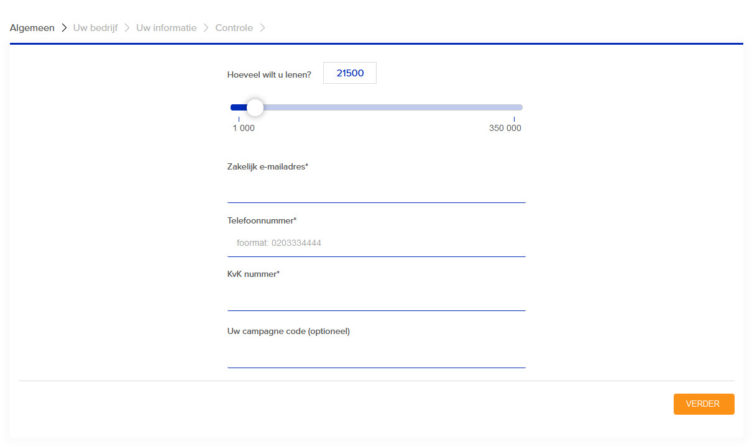Go to the Uw bedrijf step
Screen dimensions: 752x447
[x=95, y=27]
